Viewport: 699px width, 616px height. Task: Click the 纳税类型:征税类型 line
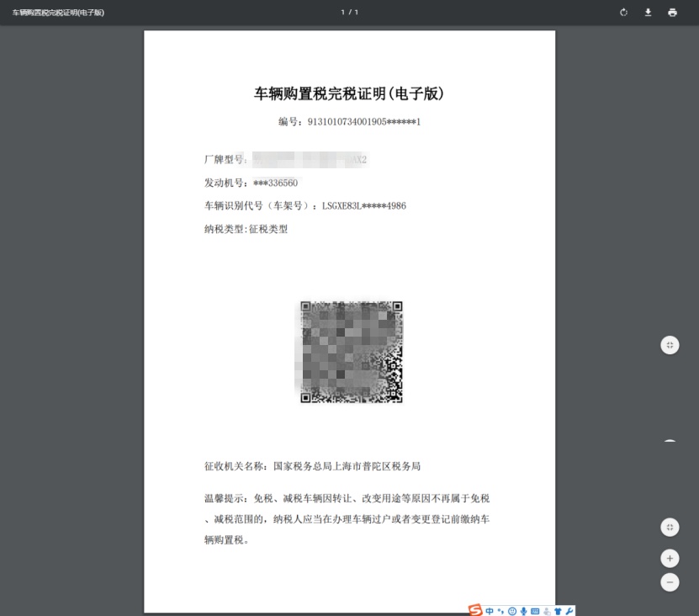(x=246, y=229)
